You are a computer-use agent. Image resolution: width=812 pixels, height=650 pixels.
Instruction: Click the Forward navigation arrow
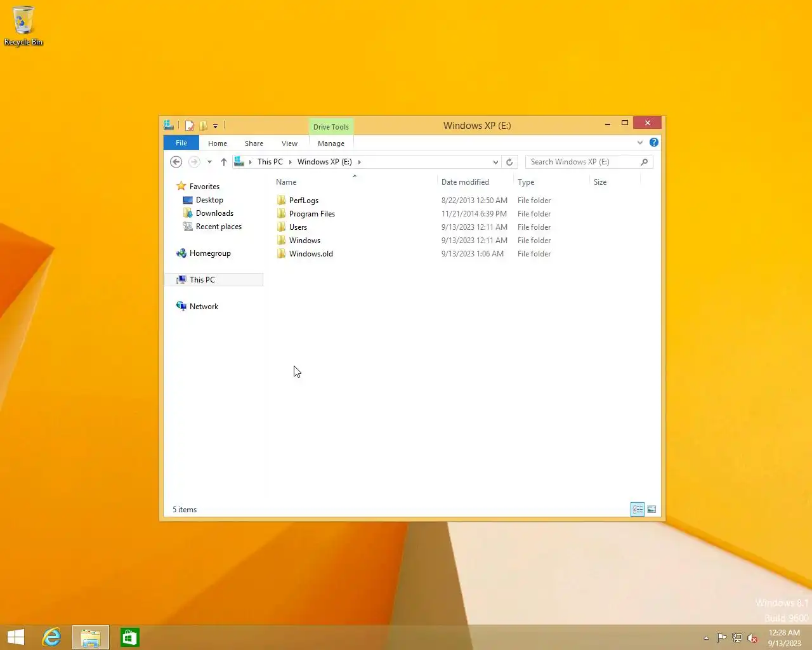pyautogui.click(x=194, y=162)
